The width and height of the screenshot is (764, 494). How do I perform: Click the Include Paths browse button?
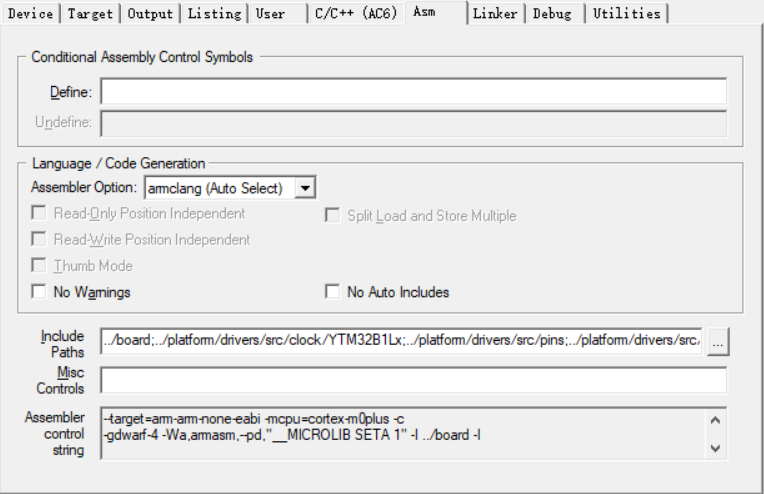[718, 341]
